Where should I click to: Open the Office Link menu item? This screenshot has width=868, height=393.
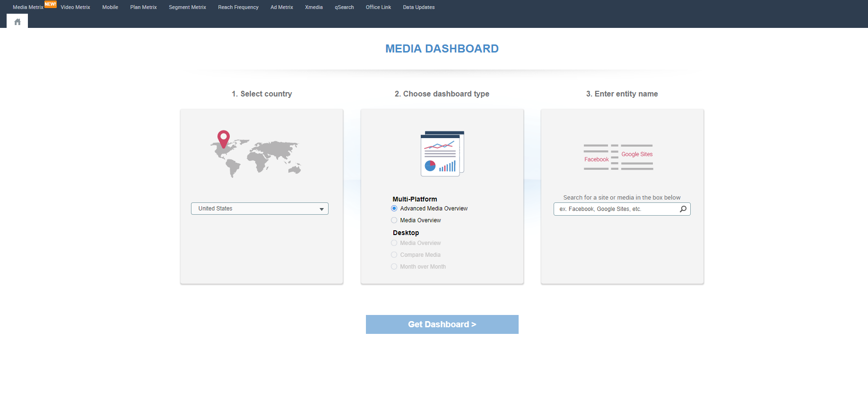click(x=378, y=7)
